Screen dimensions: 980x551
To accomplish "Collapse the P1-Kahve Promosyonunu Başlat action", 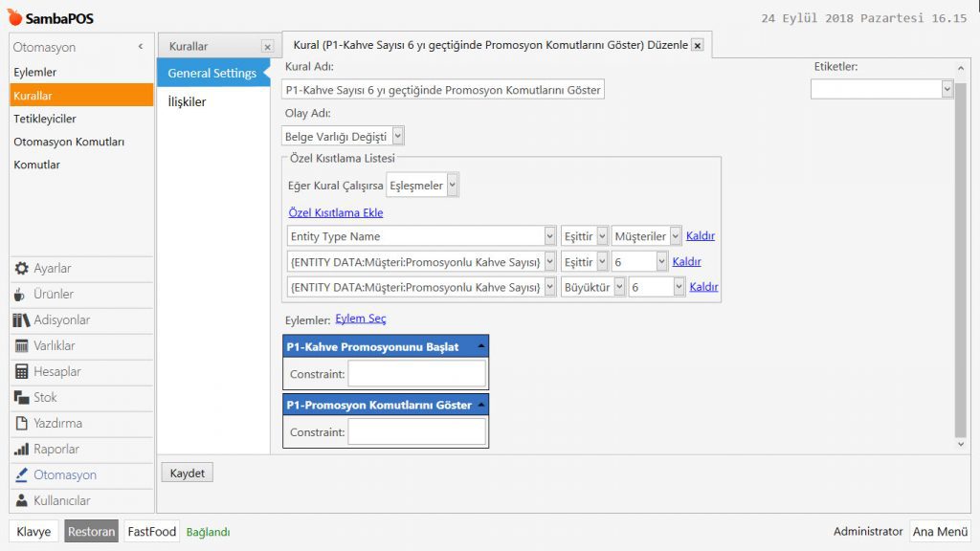I will click(480, 347).
